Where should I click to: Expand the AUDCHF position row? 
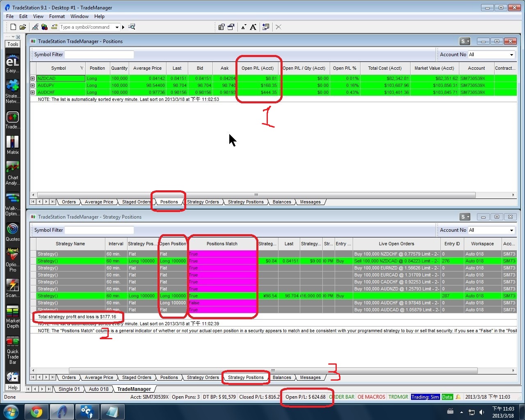(33, 92)
